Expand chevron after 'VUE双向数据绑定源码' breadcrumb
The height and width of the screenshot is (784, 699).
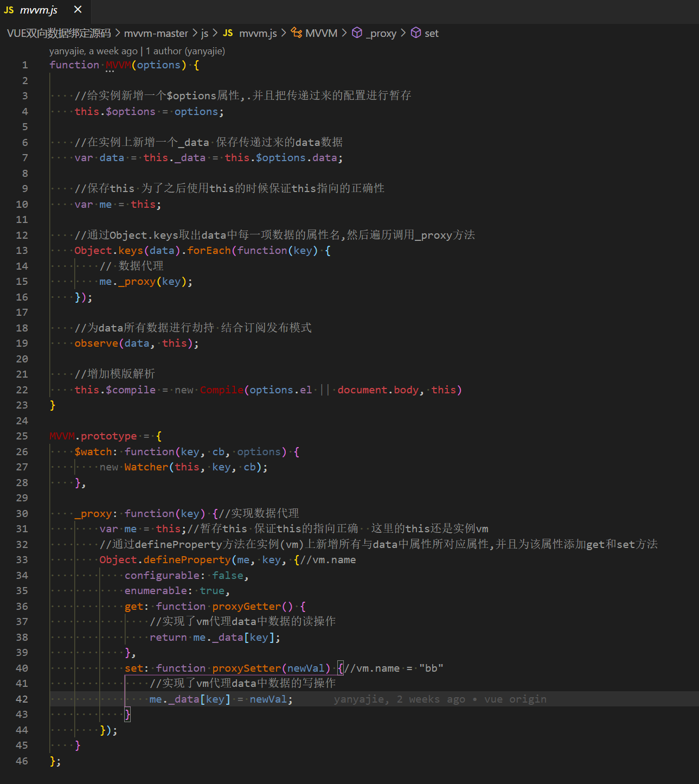click(x=117, y=33)
